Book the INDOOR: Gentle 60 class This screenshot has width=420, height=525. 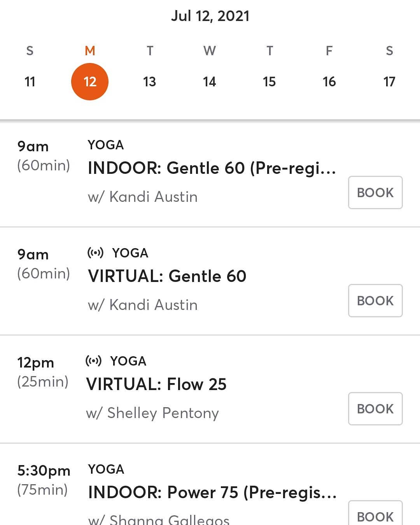[x=375, y=192]
